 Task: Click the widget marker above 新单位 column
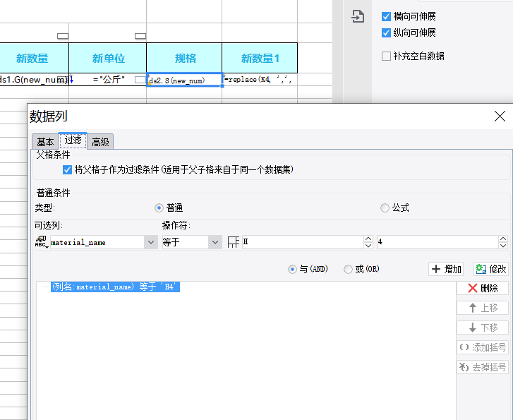point(140,36)
